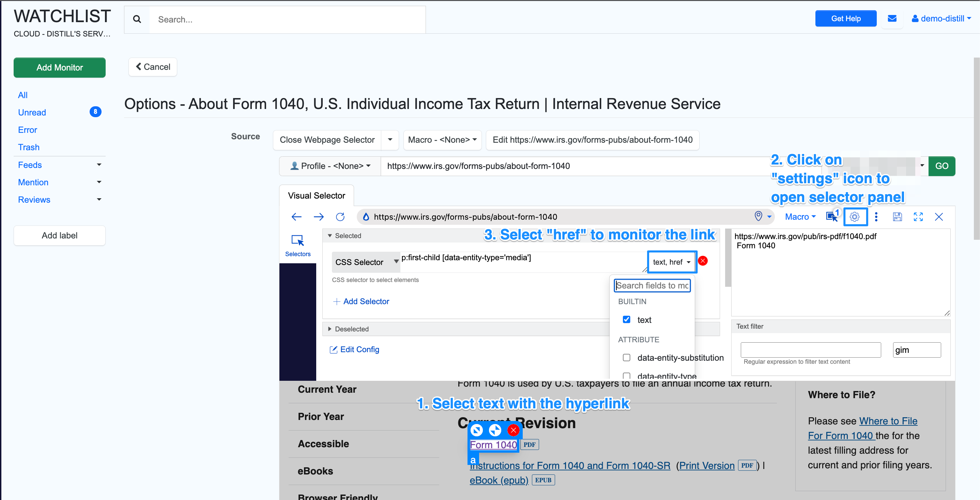This screenshot has width=980, height=500.
Task: Open Profile - <None> dropdown
Action: point(330,166)
